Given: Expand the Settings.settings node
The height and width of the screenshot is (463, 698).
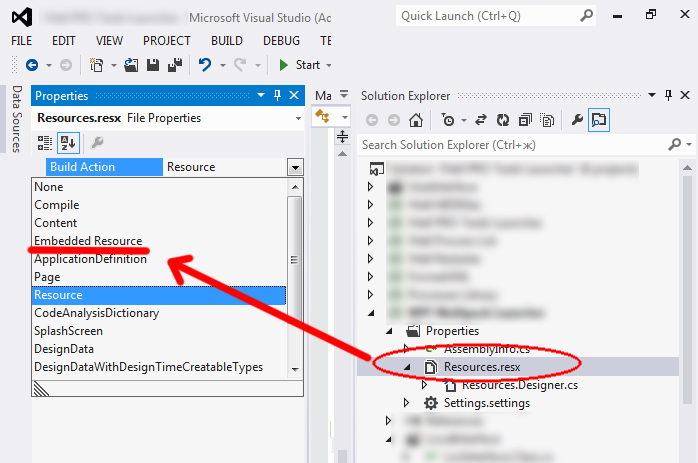Looking at the screenshot, I should pyautogui.click(x=406, y=403).
